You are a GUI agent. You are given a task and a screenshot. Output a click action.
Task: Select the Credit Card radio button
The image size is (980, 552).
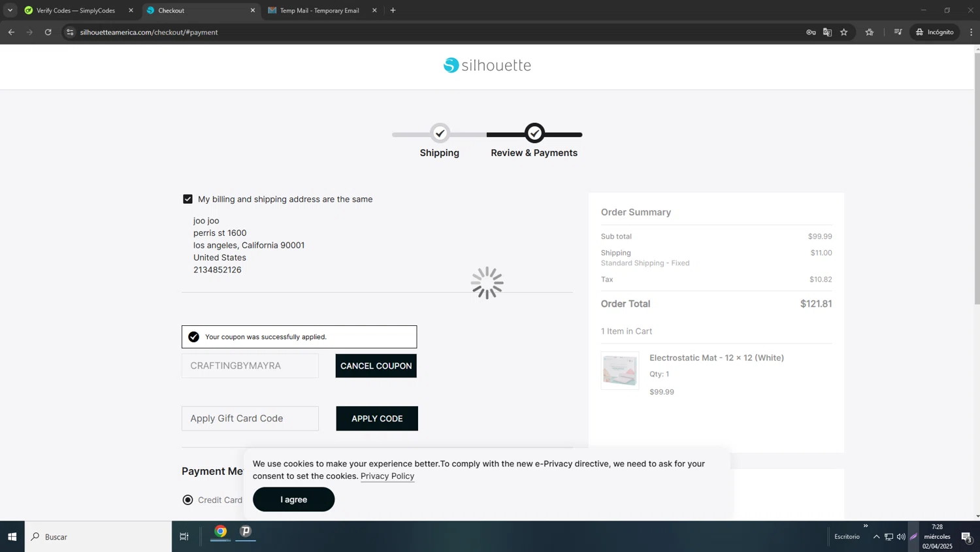188,500
